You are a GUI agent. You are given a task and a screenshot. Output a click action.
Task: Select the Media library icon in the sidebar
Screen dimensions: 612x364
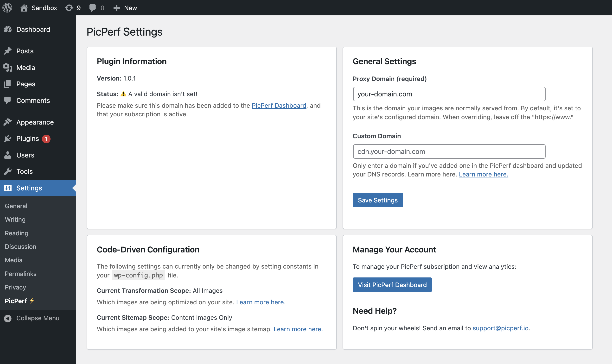point(8,67)
